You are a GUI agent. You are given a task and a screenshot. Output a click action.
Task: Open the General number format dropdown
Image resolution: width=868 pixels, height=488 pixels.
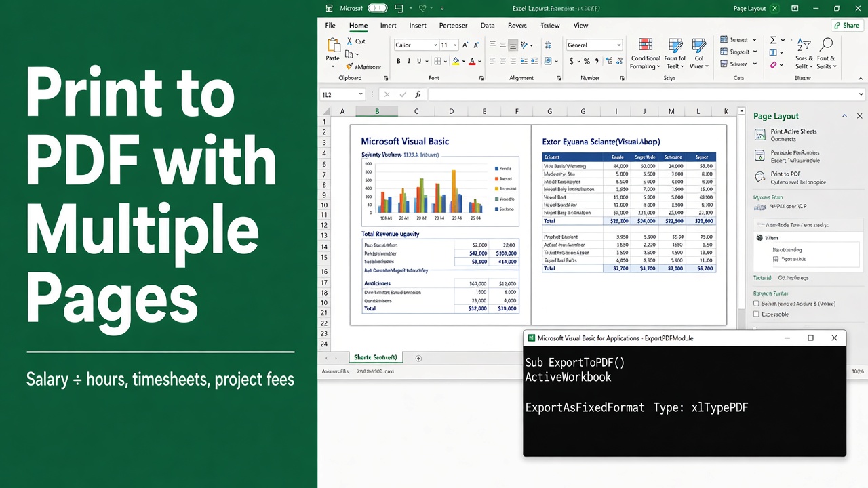pyautogui.click(x=618, y=45)
